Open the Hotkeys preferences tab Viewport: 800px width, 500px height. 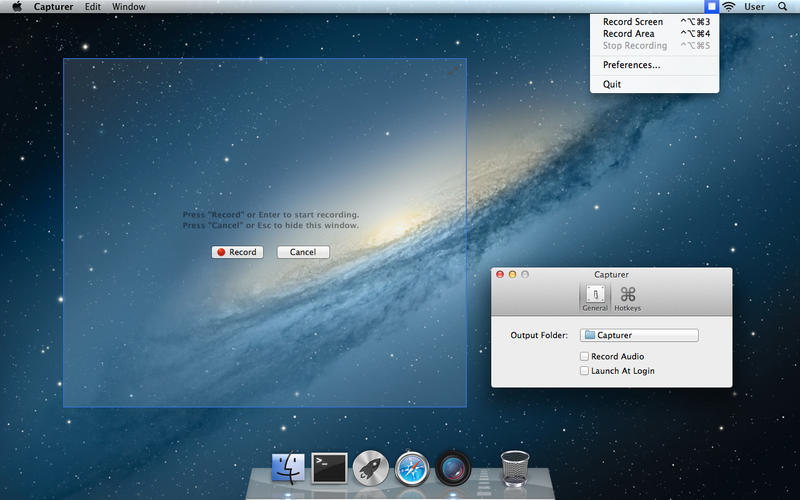pos(627,298)
